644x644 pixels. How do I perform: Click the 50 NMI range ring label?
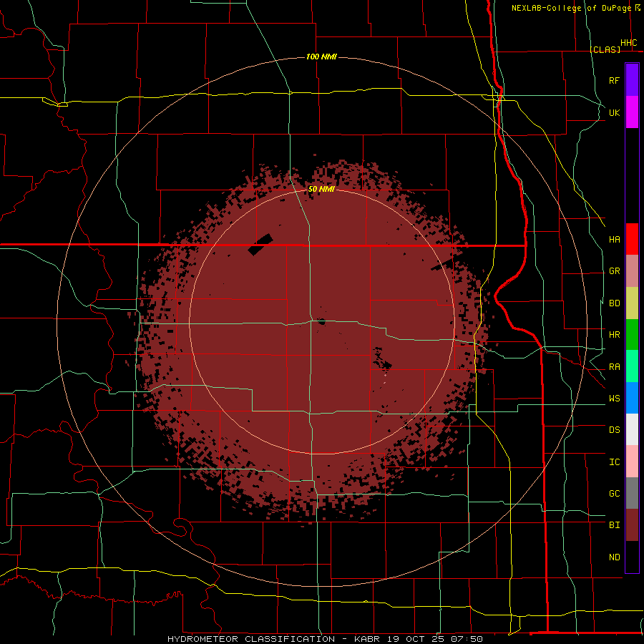(x=321, y=189)
